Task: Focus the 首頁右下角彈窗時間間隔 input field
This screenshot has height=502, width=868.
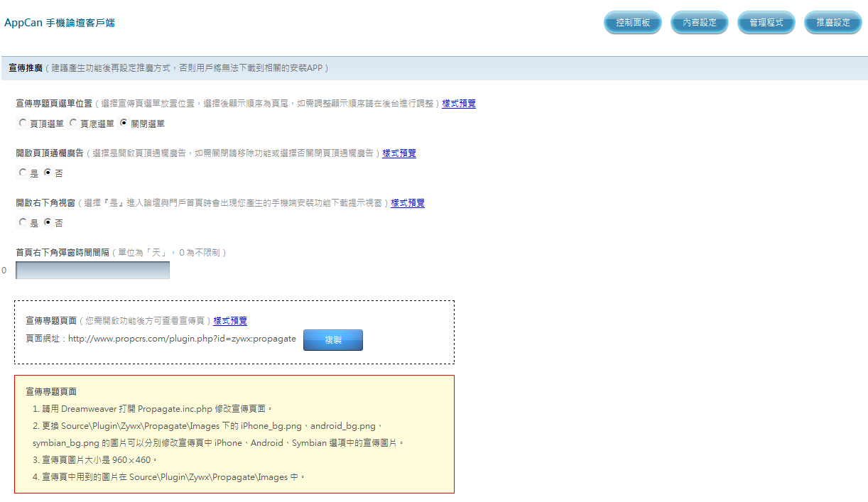Action: [x=92, y=271]
